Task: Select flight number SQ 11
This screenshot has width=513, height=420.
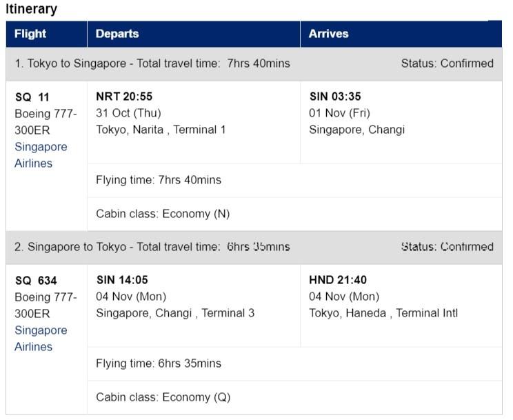Action: 32,97
